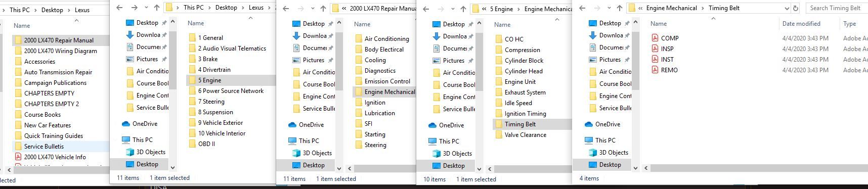Viewport: 868px width, 189px height.
Task: Click the Valve Clearance folder icon
Action: 498,134
